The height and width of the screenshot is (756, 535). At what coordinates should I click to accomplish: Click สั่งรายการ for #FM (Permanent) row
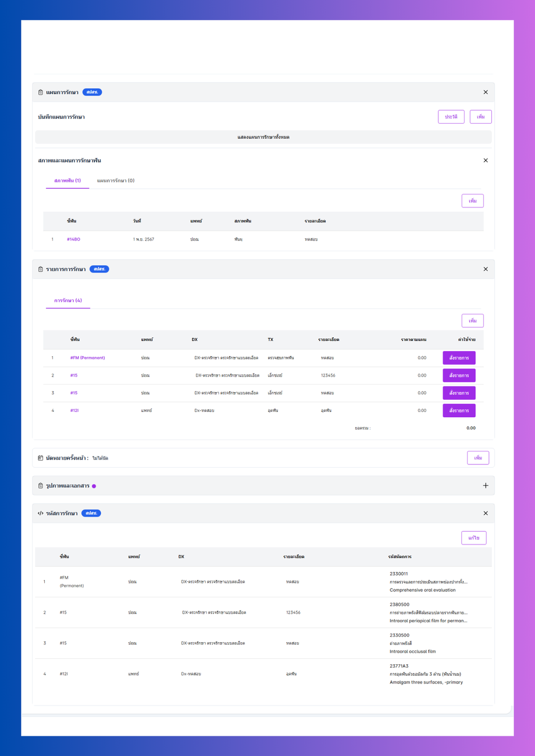(x=459, y=358)
